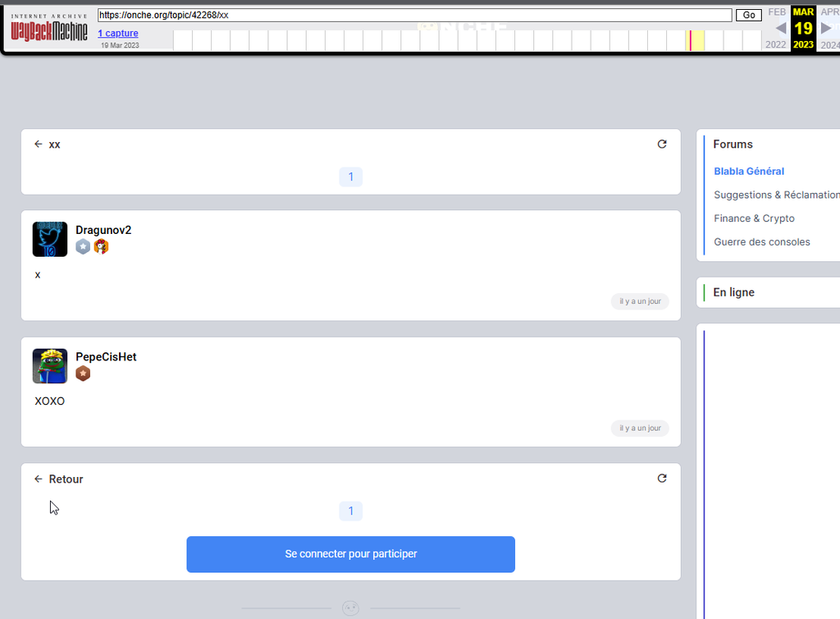This screenshot has width=840, height=619.
Task: Open the 1 capture link
Action: click(118, 33)
